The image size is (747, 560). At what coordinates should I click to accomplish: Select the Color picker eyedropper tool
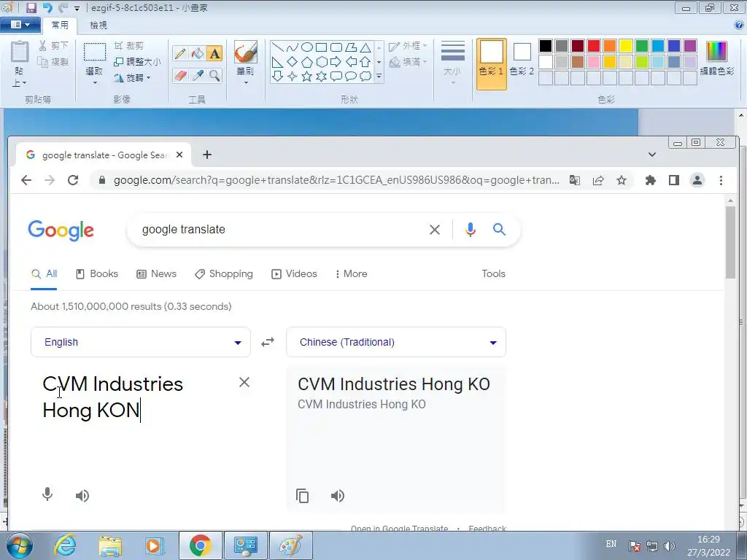click(x=197, y=75)
